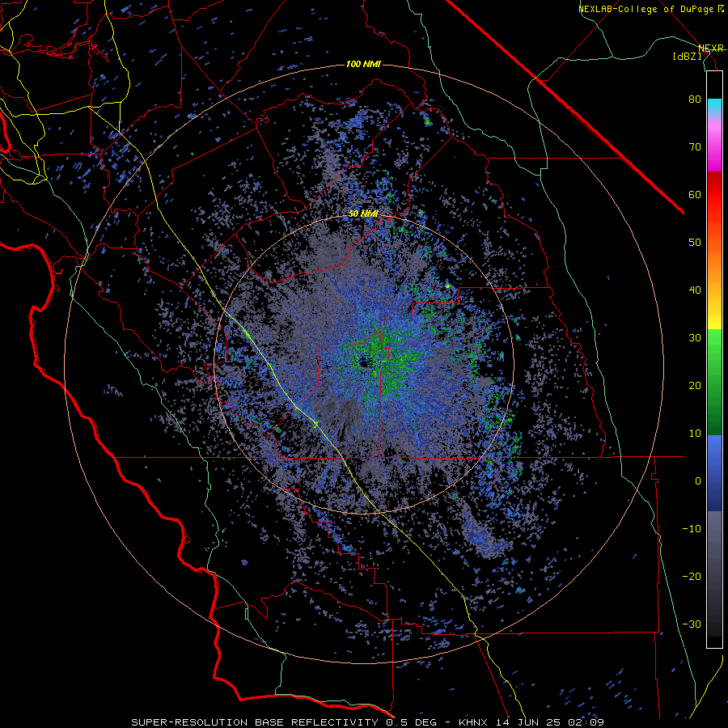Click the bottom caption "SUPER-RESOLUTION BASE REFLECTIVITY"
This screenshot has width=728, height=728.
pos(255,722)
